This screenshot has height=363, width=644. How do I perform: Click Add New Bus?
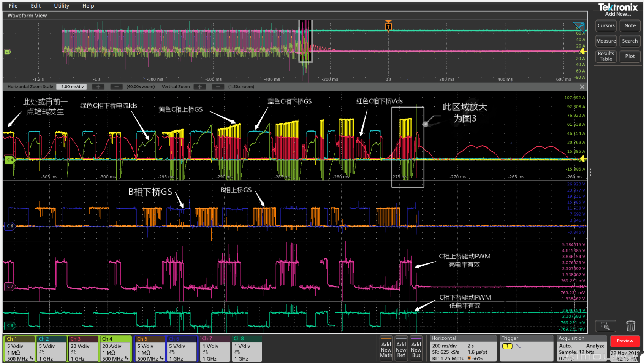[416, 349]
